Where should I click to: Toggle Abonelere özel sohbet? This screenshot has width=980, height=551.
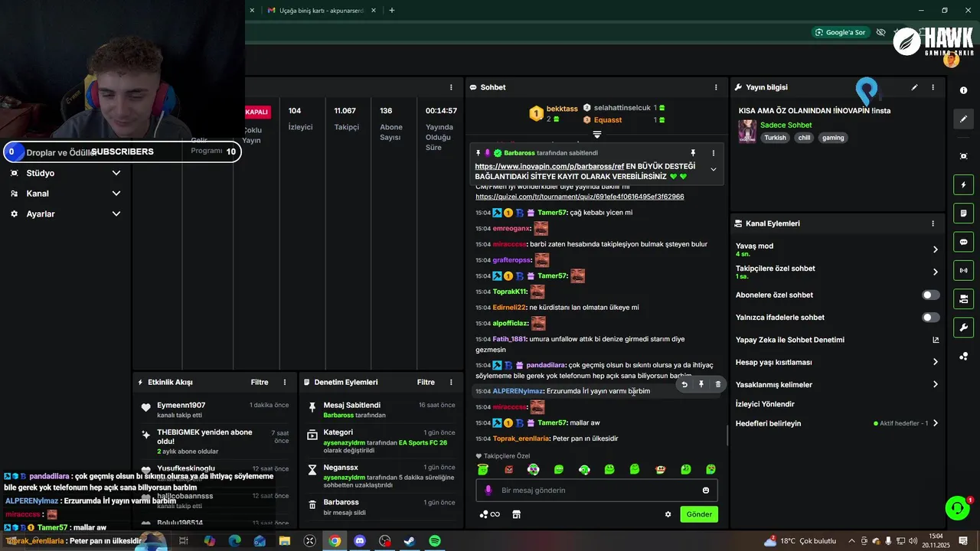point(930,295)
